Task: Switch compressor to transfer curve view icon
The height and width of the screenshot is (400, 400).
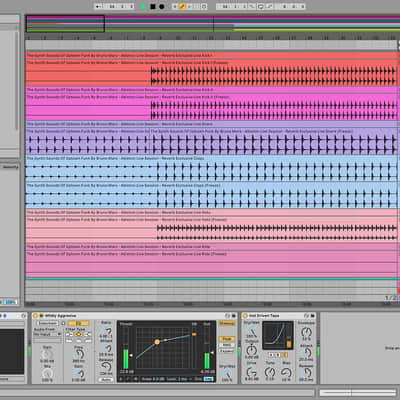Action: click(x=128, y=379)
